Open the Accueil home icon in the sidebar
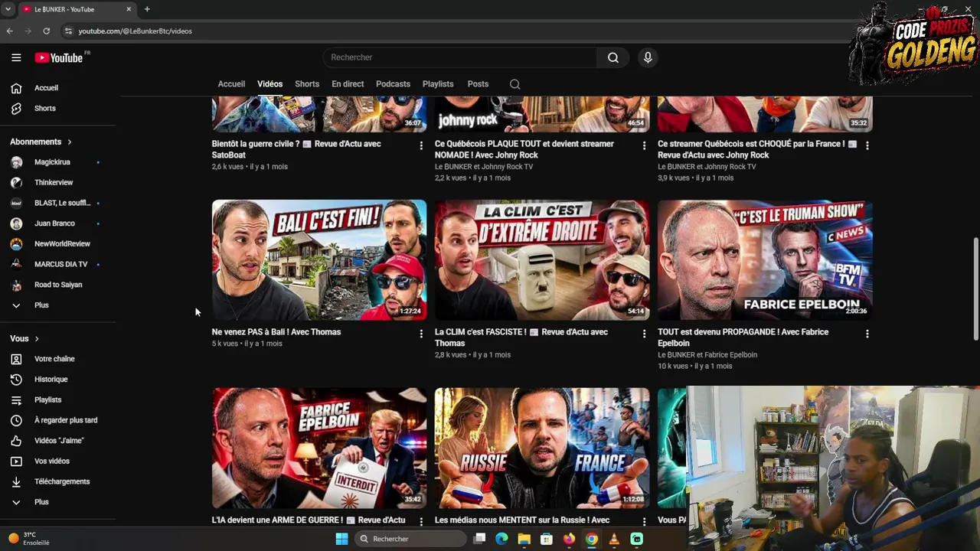This screenshot has height=551, width=980. [x=16, y=88]
